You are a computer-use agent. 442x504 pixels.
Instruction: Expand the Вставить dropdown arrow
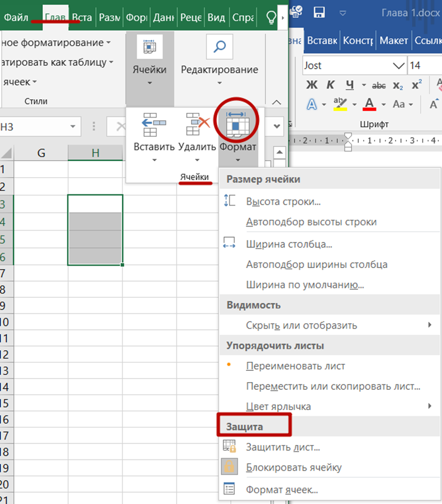tap(155, 160)
